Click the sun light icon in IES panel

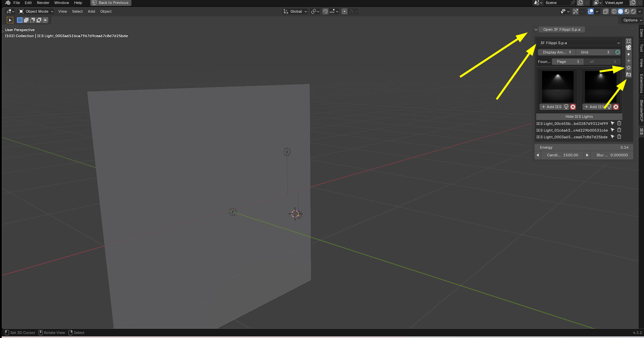629,68
